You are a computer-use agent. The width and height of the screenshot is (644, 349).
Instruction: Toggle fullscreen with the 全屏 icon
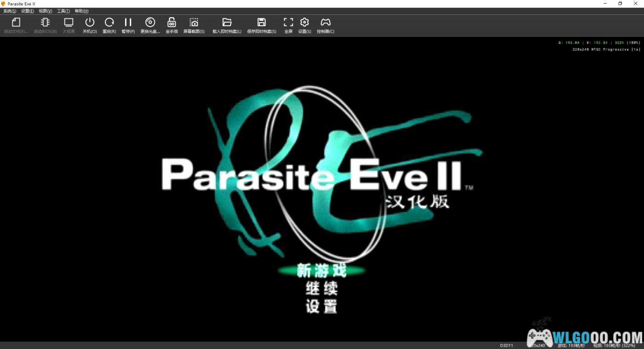point(288,23)
